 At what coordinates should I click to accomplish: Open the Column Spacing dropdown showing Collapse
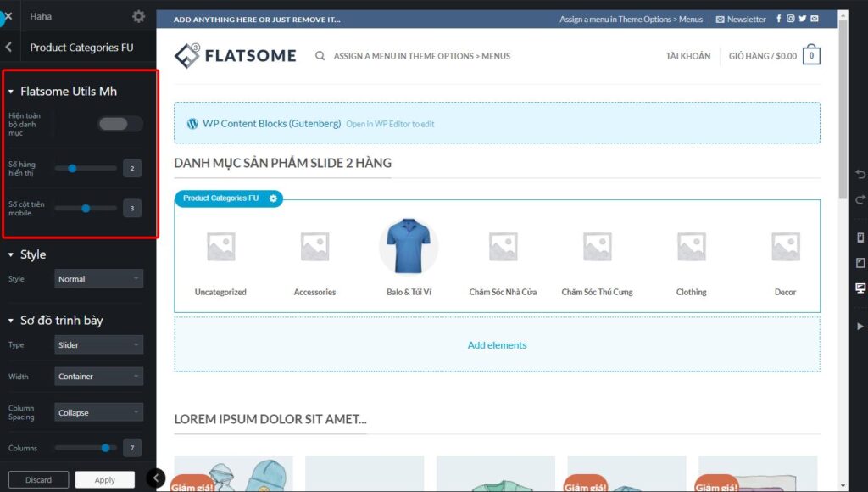(98, 413)
